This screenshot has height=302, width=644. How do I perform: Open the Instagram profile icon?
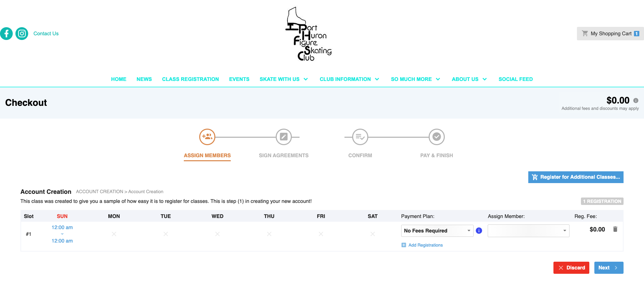pyautogui.click(x=22, y=34)
